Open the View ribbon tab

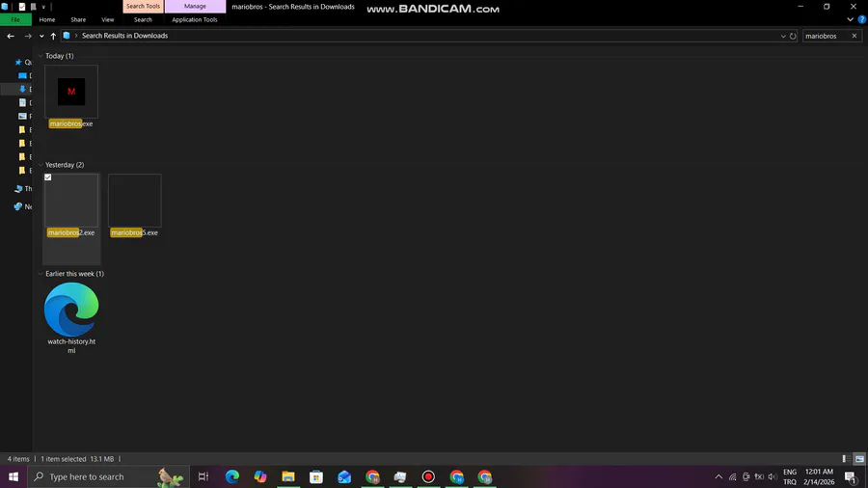point(107,20)
